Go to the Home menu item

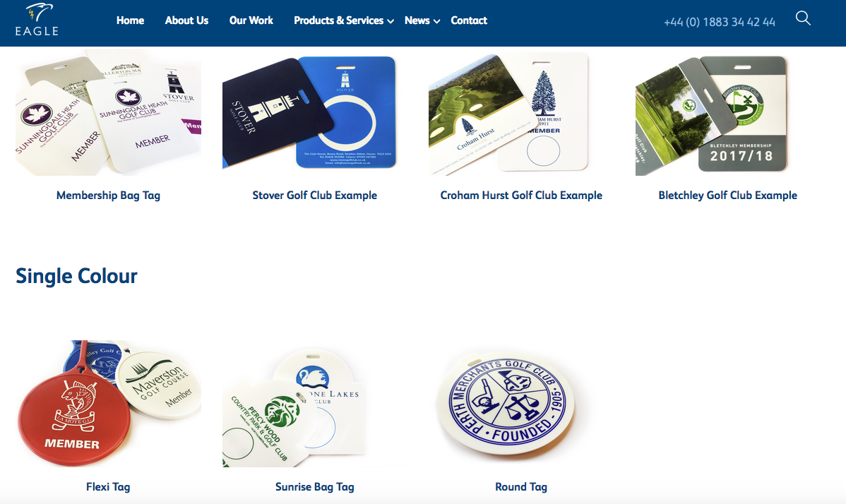[130, 20]
